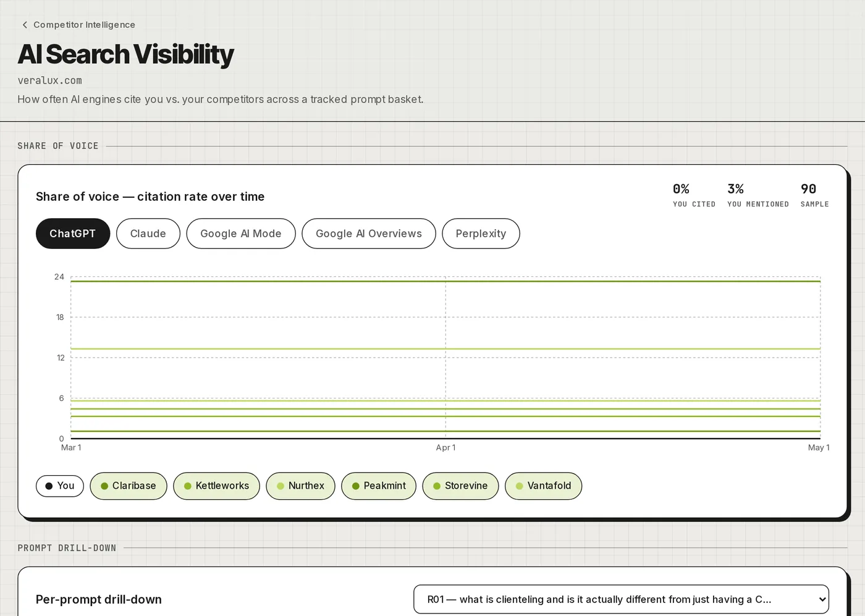Click the Share of voice chart title
Viewport: 865px width, 616px height.
150,196
